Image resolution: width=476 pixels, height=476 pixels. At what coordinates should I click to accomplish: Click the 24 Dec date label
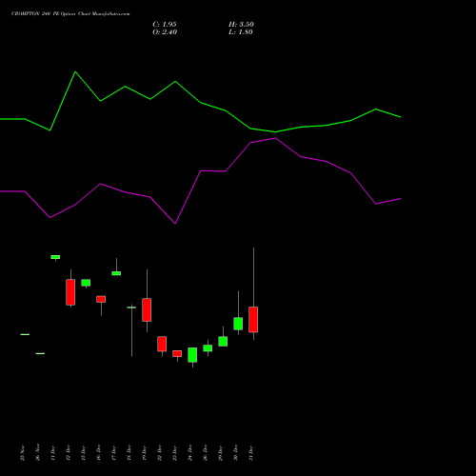[189, 453]
